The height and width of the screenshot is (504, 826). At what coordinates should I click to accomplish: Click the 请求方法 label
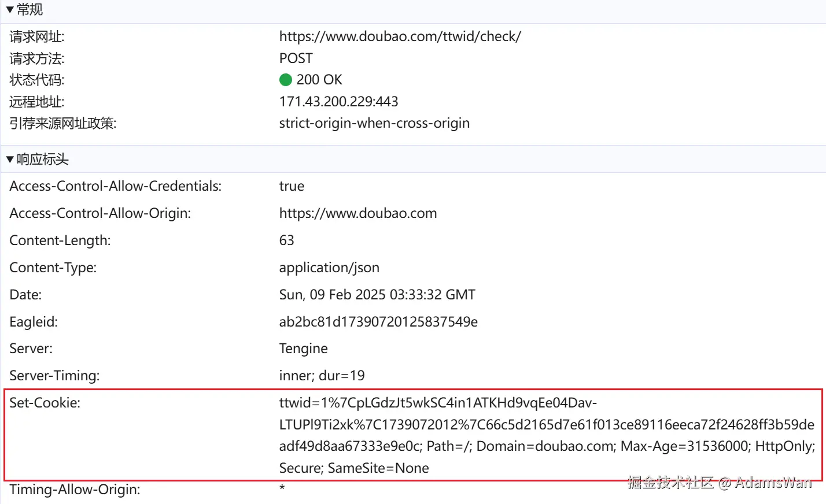pos(37,58)
